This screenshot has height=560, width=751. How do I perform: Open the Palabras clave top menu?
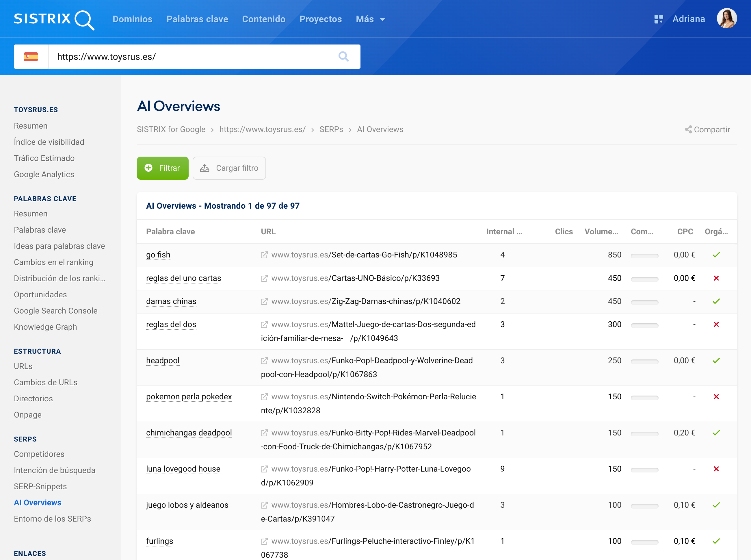pos(197,19)
